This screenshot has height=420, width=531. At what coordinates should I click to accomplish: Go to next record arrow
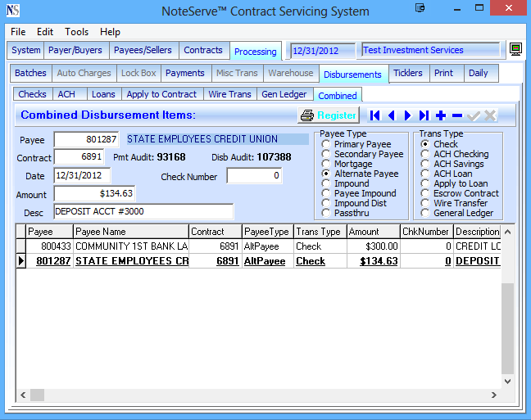(407, 116)
